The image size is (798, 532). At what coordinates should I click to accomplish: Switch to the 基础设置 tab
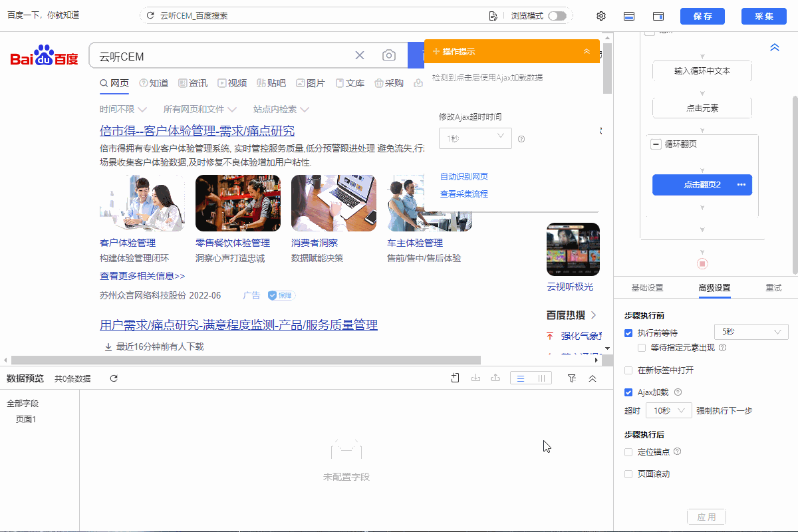pyautogui.click(x=647, y=288)
